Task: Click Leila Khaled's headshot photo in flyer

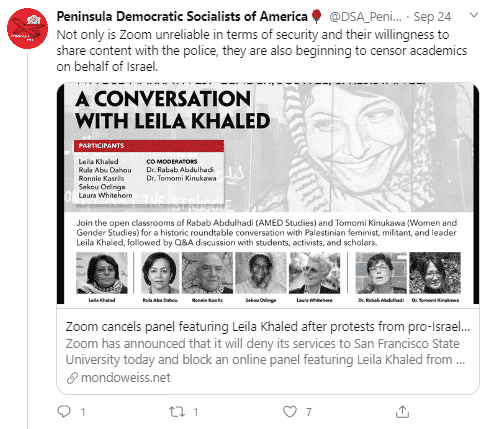Action: point(102,273)
